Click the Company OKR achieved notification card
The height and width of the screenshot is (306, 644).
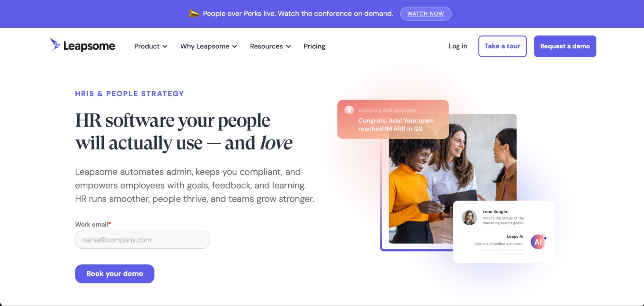[393, 120]
